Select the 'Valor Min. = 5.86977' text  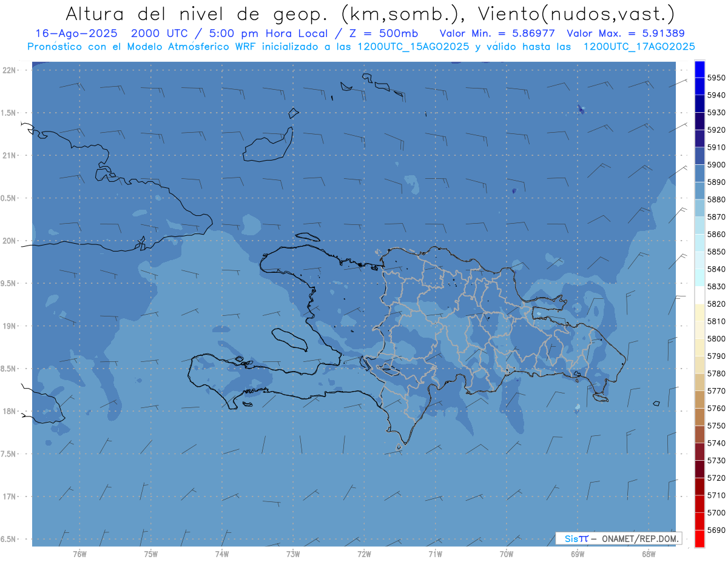[x=497, y=33]
